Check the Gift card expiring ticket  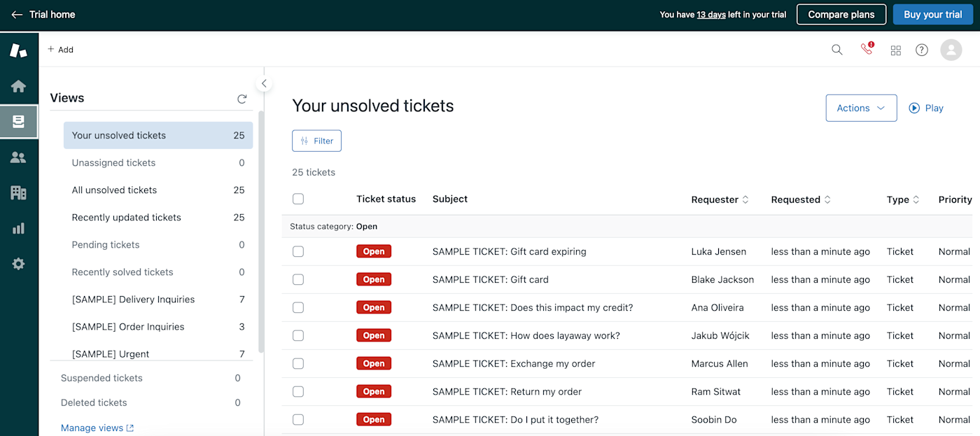point(298,252)
